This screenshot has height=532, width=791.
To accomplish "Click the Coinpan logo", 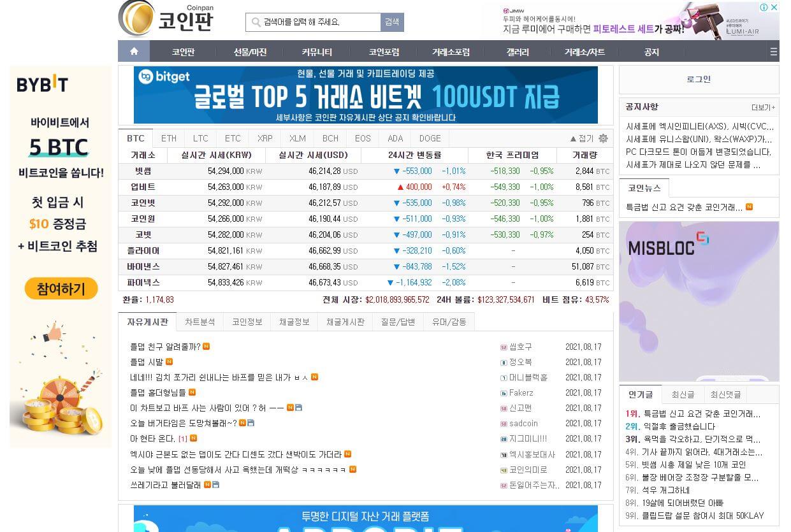I will point(167,18).
